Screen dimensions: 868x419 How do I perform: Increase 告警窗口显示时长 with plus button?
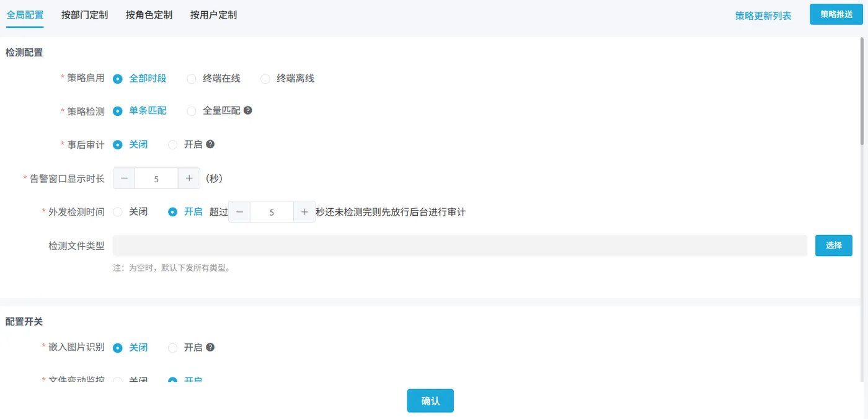(189, 179)
